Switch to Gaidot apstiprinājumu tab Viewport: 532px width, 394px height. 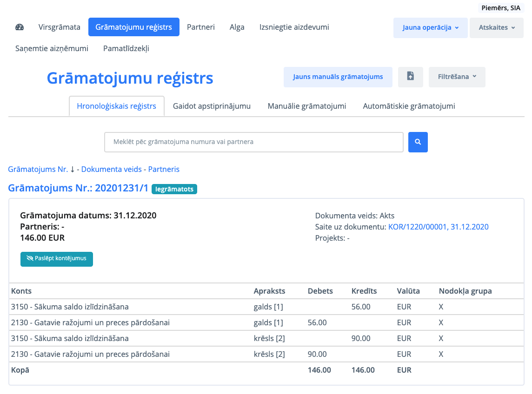coord(212,106)
